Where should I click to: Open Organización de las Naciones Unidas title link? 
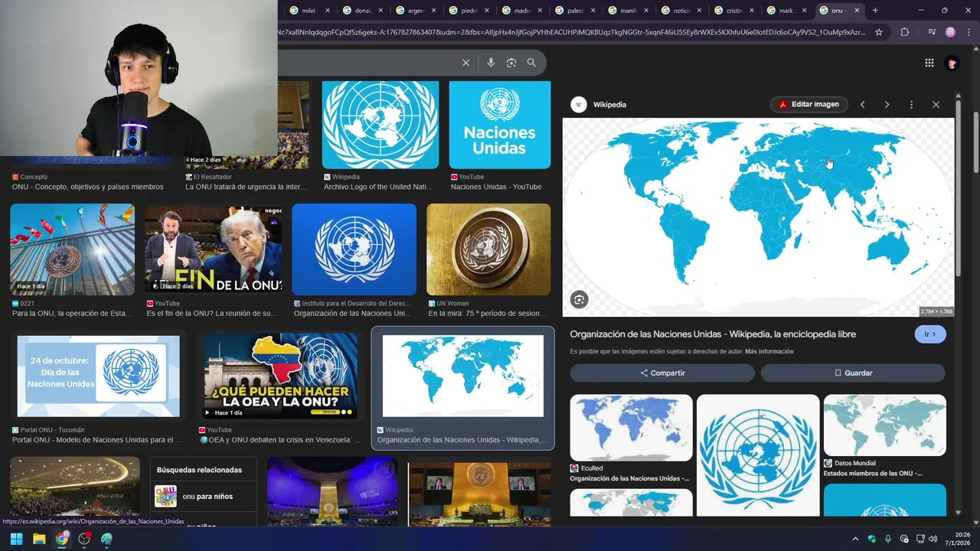point(713,334)
